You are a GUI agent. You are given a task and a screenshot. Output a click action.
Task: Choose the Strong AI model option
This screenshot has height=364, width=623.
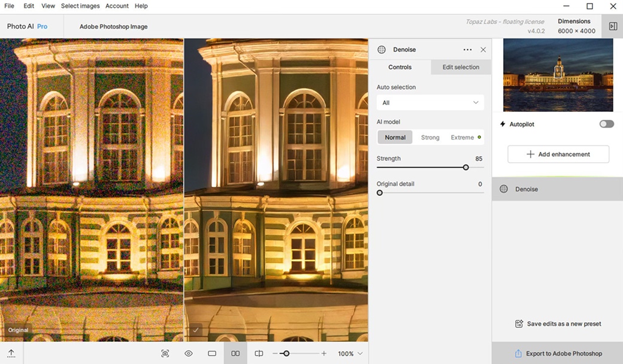click(x=430, y=137)
